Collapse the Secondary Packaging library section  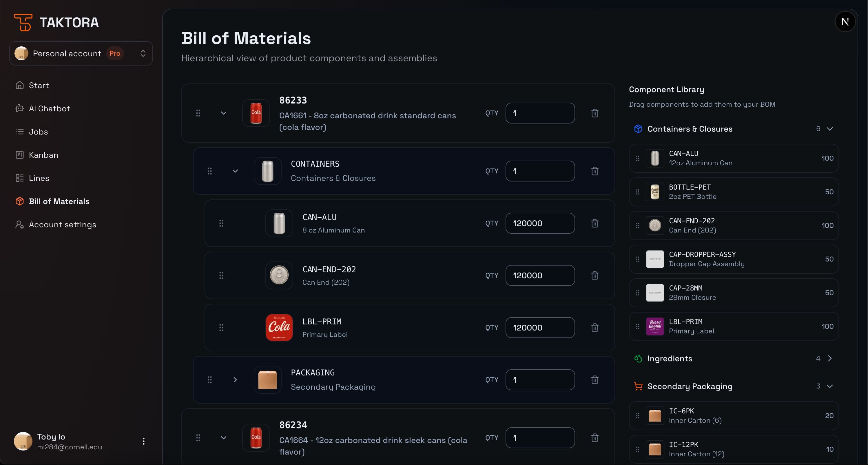[829, 386]
